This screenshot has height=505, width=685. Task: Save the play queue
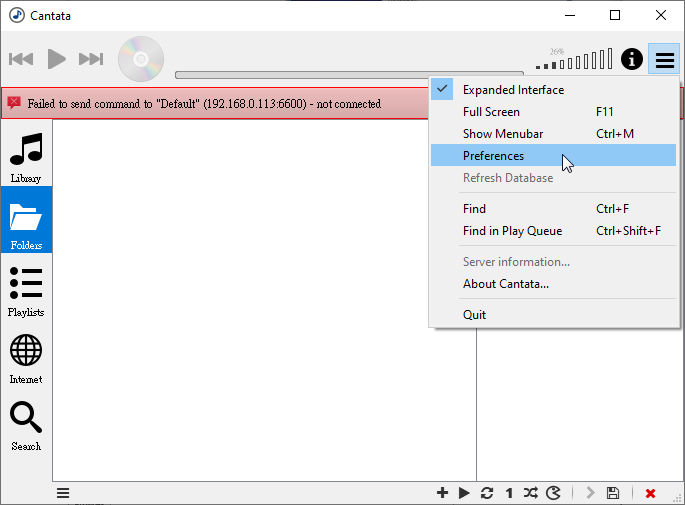(x=613, y=493)
